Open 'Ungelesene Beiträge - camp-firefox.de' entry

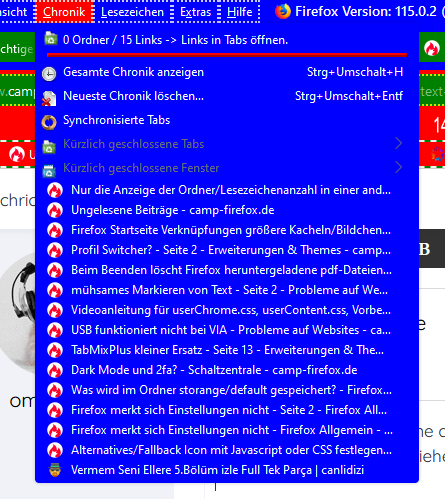[227, 210]
